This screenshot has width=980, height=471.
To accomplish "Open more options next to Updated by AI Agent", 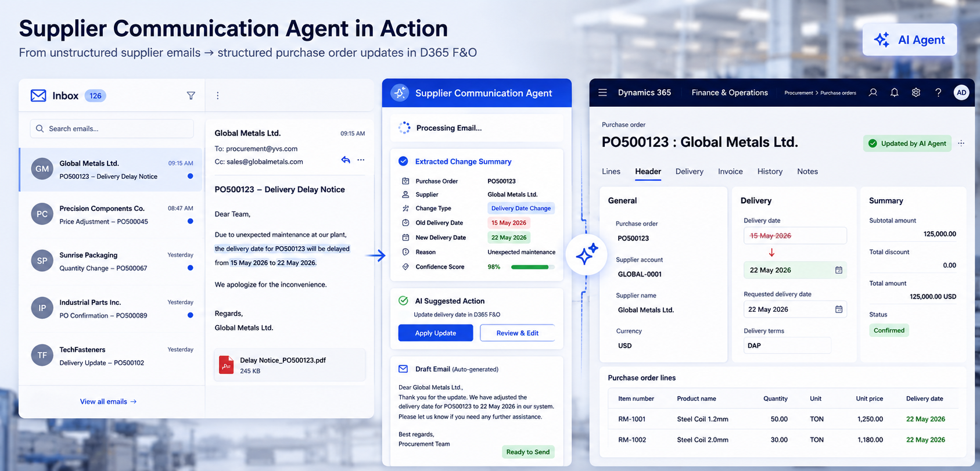I will pyautogui.click(x=961, y=143).
